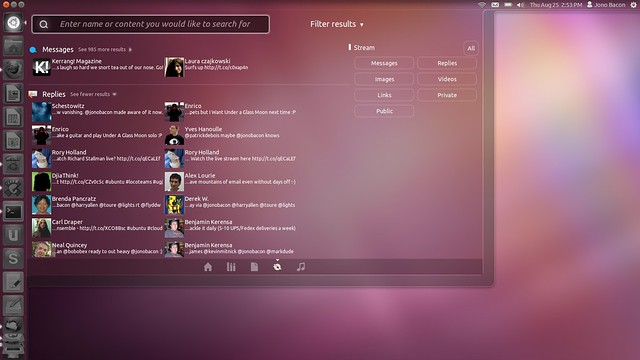The height and width of the screenshot is (360, 640).
Task: Collapse Replies with See fewer results
Action: tap(93, 94)
